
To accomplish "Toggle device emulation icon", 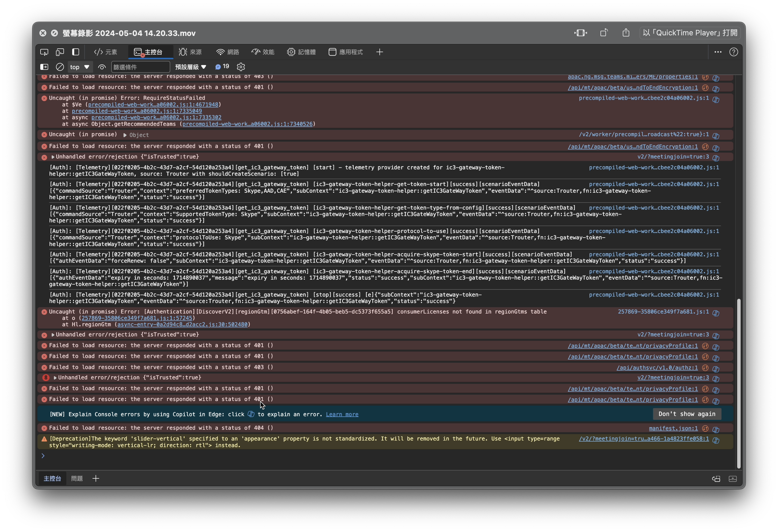I will [60, 52].
